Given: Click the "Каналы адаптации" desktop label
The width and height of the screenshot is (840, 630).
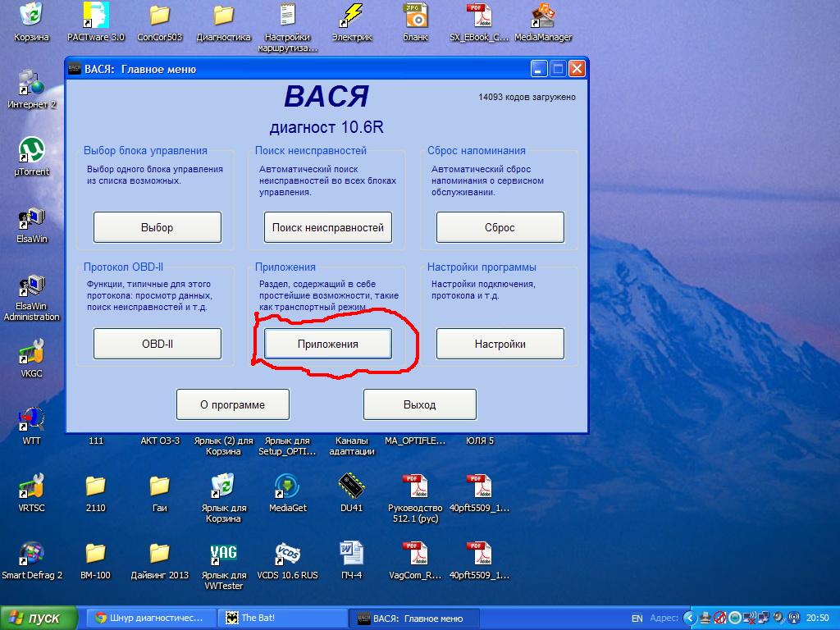Looking at the screenshot, I should (x=351, y=445).
